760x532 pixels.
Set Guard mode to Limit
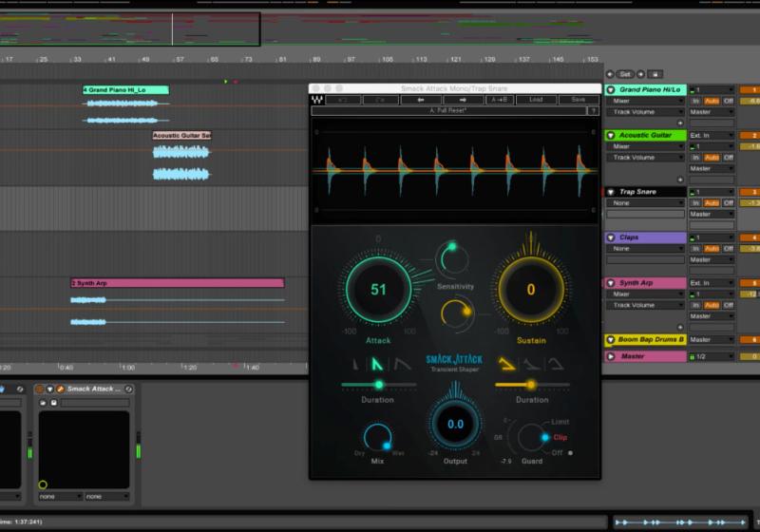(560, 421)
